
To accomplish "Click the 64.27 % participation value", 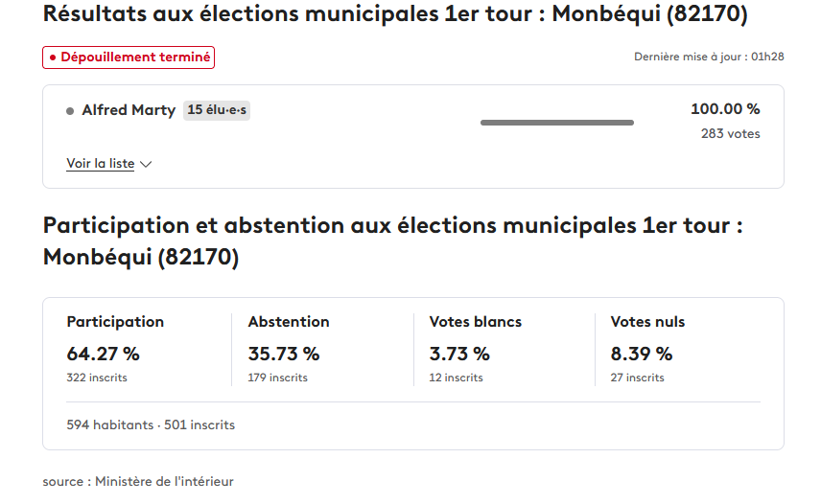I will click(103, 354).
